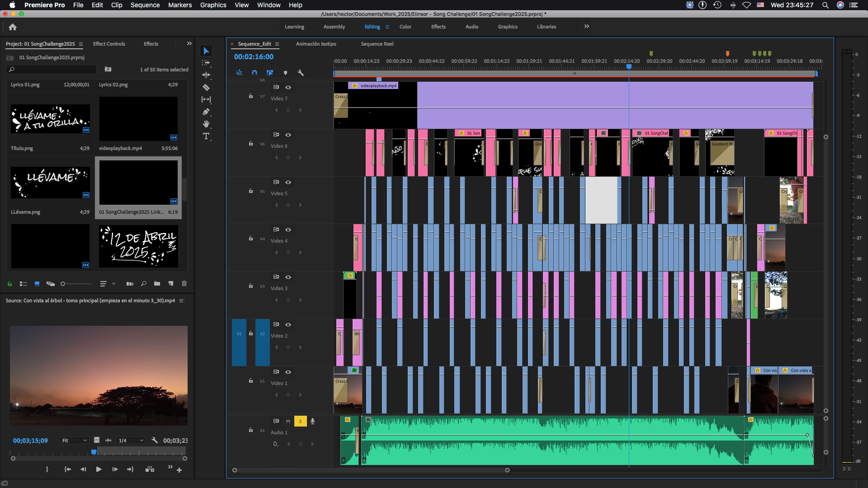Add Marker in timeline header
This screenshot has height=488, width=868.
pos(285,73)
